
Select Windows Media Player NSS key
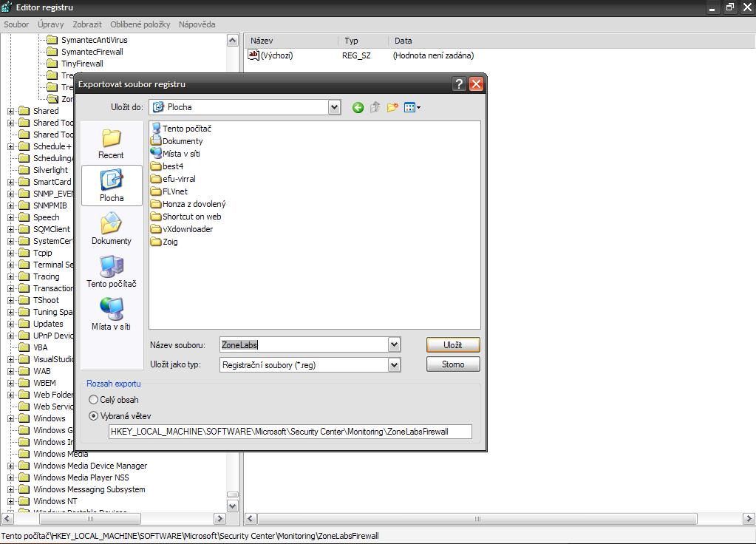[81, 477]
